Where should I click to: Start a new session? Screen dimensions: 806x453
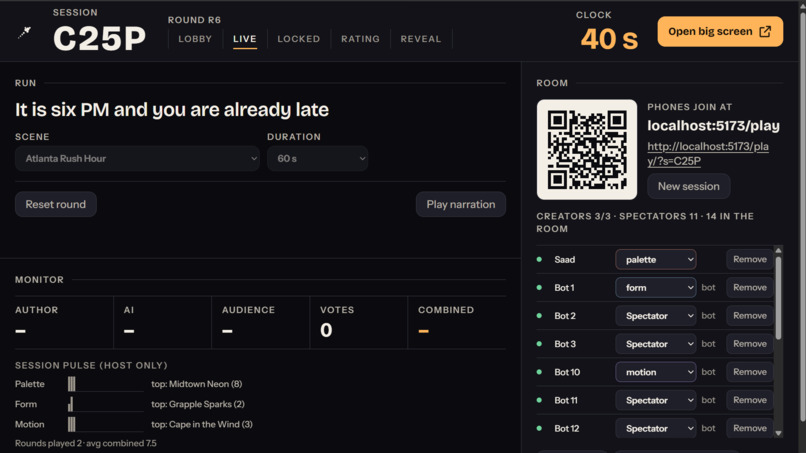(x=688, y=186)
